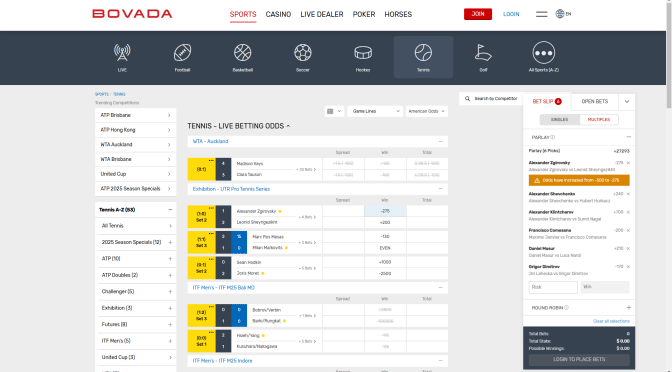The image size is (672, 372).
Task: Click the Round Robin info icon
Action: click(566, 308)
